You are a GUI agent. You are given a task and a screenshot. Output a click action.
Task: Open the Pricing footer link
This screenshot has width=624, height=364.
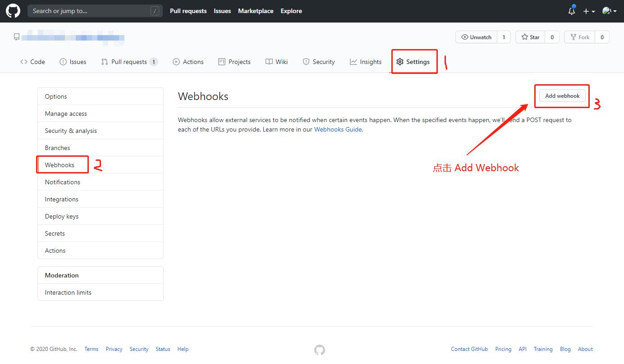click(503, 349)
